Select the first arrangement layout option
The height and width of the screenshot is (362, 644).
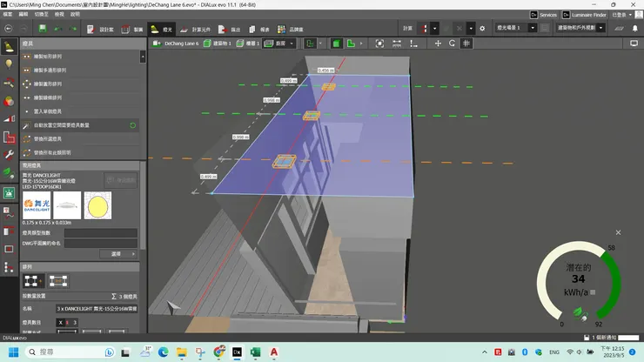pyautogui.click(x=35, y=280)
